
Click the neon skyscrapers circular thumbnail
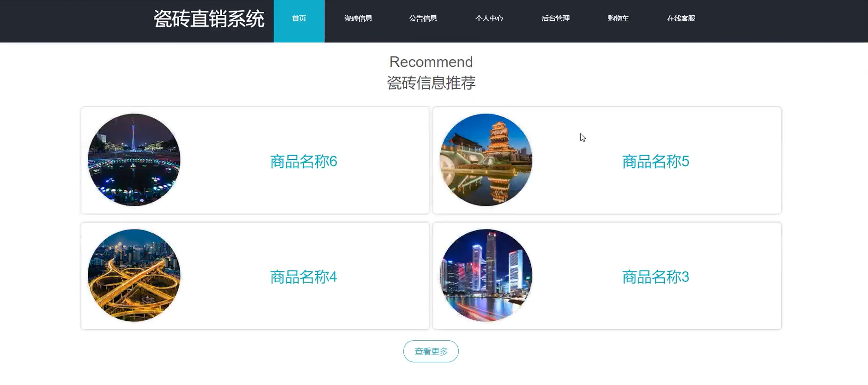[486, 275]
